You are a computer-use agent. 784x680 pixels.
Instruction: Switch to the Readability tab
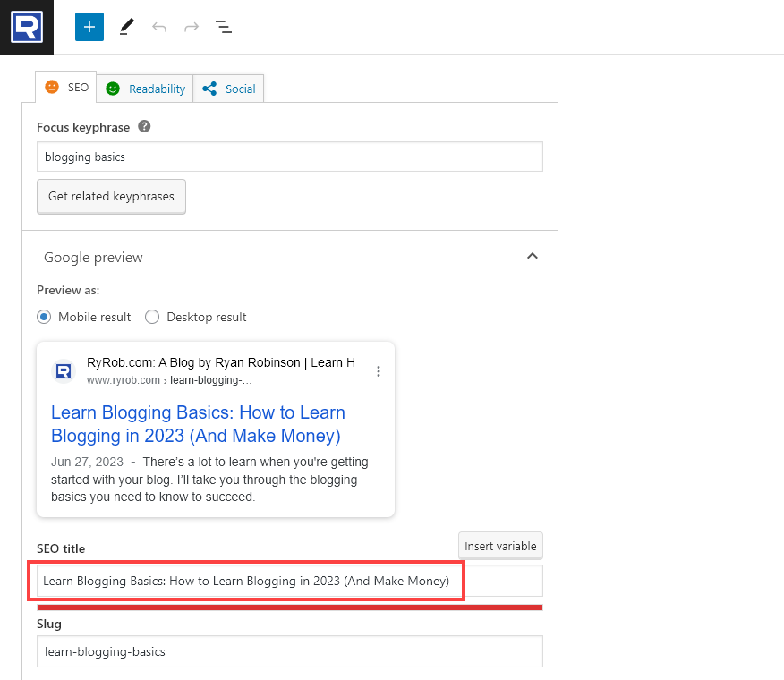pyautogui.click(x=145, y=89)
